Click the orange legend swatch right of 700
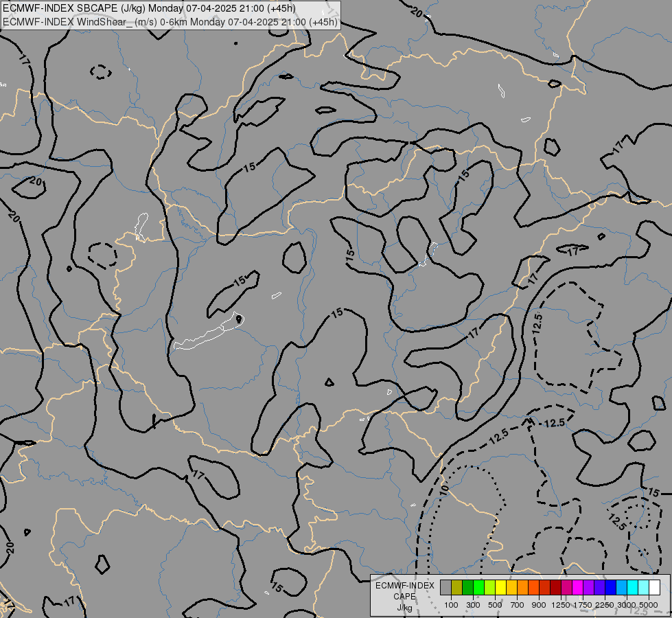This screenshot has width=672, height=618. click(x=523, y=588)
